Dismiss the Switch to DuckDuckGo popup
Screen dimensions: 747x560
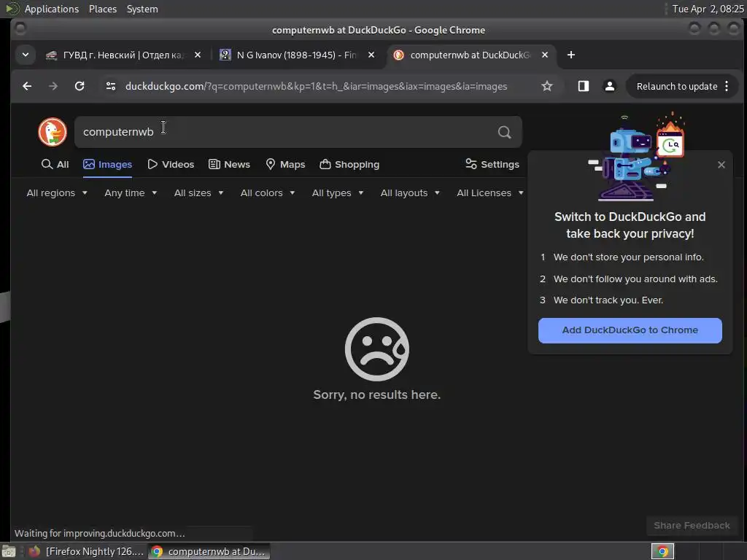click(721, 165)
